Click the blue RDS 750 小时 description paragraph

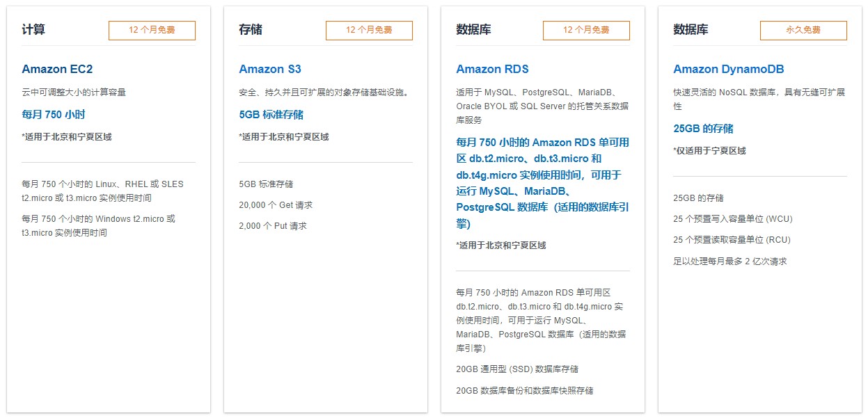pyautogui.click(x=543, y=183)
